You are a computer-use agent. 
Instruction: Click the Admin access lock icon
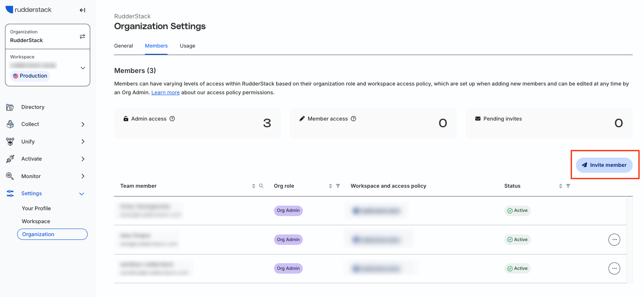pyautogui.click(x=126, y=118)
